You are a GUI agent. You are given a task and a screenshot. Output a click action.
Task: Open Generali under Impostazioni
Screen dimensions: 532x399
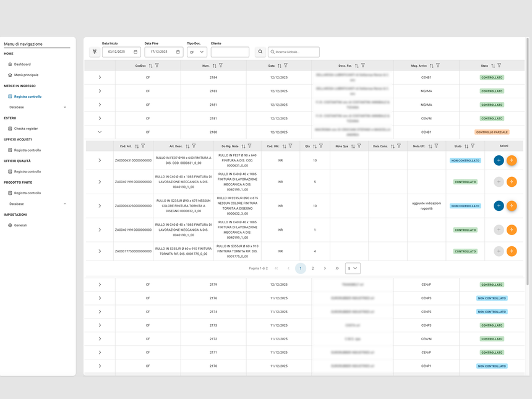click(x=20, y=225)
